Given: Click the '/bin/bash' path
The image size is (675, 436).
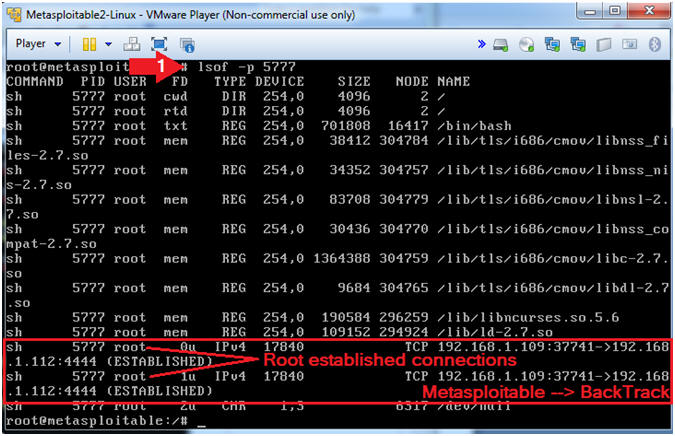Looking at the screenshot, I should click(x=474, y=126).
